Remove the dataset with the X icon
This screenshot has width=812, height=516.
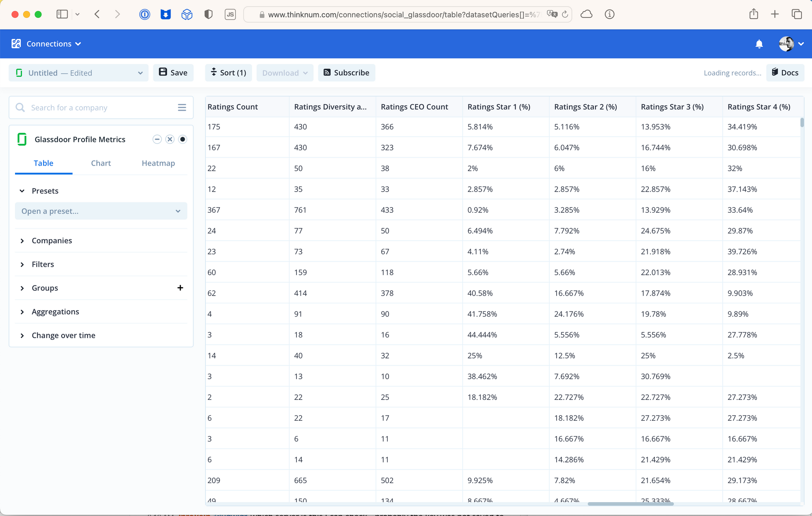pos(170,139)
